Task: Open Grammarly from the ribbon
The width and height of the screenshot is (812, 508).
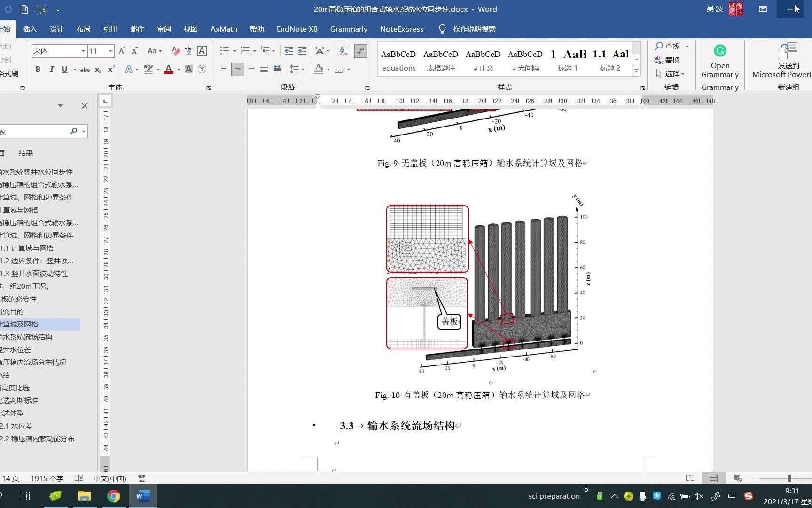Action: pyautogui.click(x=720, y=61)
